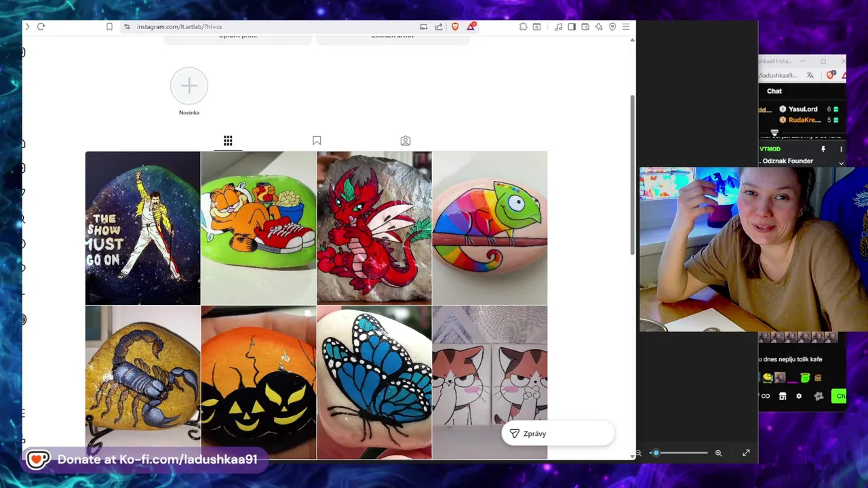Open the music note playlist icon

pyautogui.click(x=558, y=26)
